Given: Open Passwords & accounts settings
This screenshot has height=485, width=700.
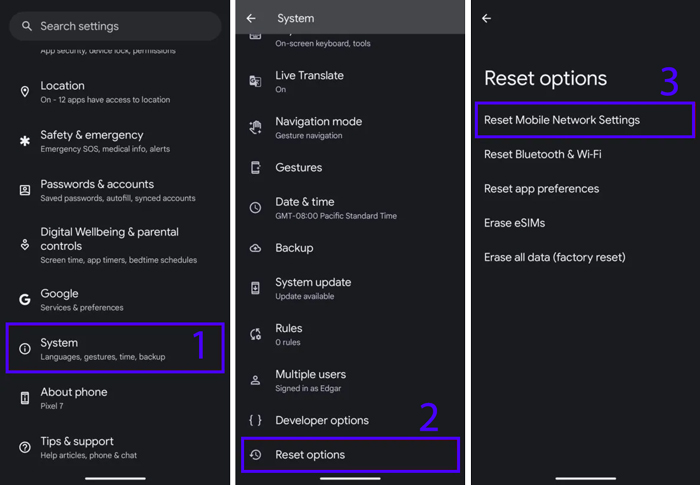Looking at the screenshot, I should 115,190.
